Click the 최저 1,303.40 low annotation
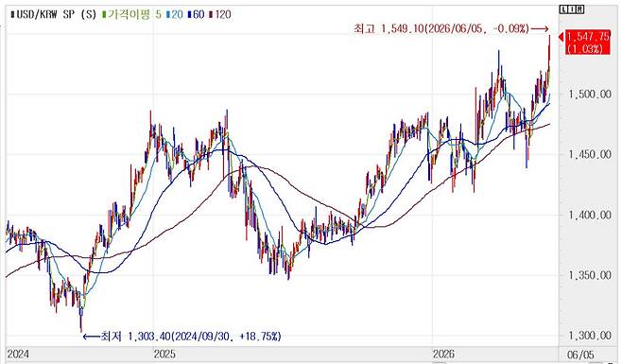622x364 pixels. coord(182,337)
